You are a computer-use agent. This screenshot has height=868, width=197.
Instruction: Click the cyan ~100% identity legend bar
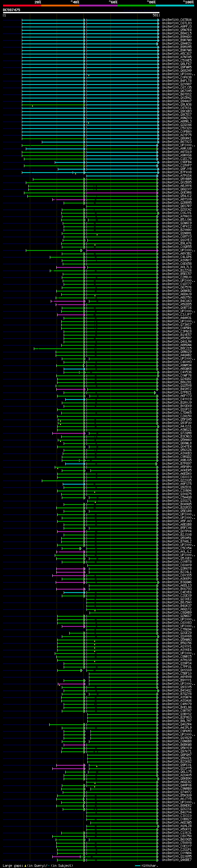[175, 6]
